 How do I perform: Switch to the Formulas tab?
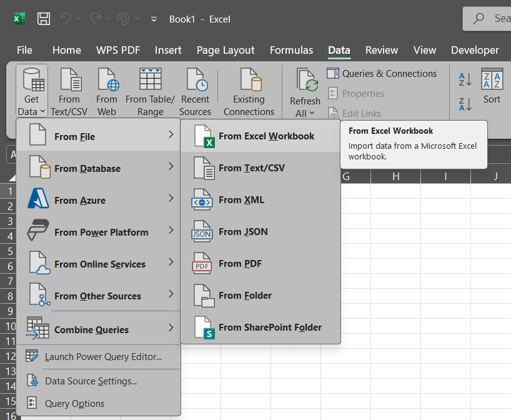tap(291, 50)
